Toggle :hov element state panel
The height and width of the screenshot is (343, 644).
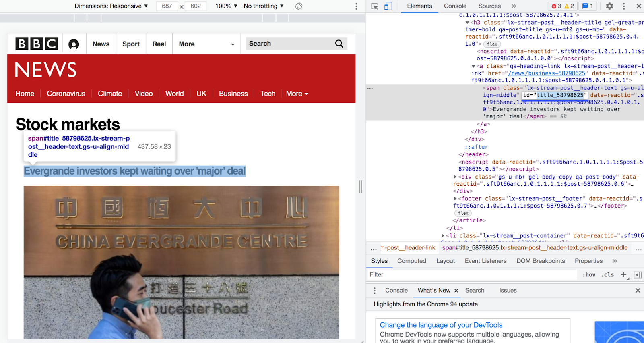(x=589, y=274)
